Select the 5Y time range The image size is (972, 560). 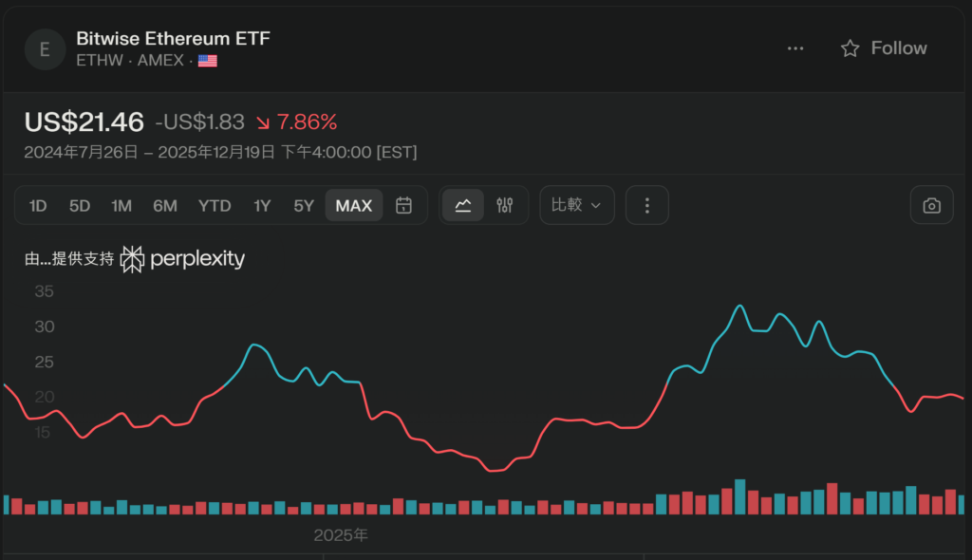click(x=304, y=205)
